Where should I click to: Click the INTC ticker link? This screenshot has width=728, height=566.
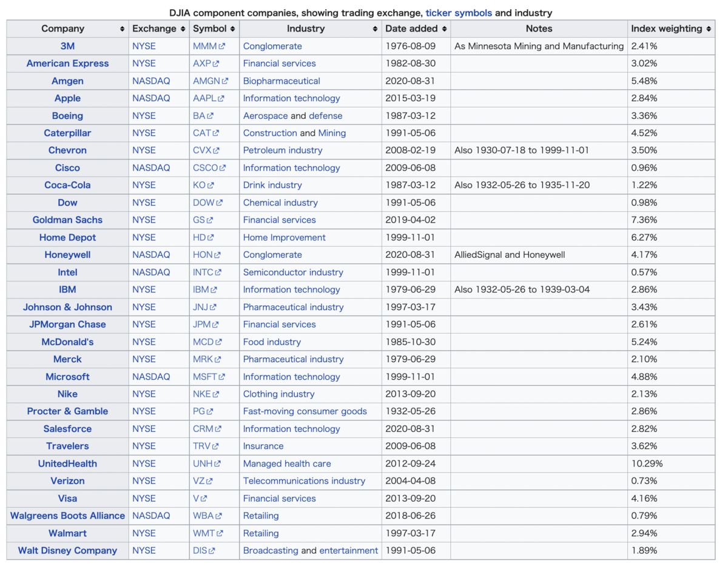pos(207,272)
